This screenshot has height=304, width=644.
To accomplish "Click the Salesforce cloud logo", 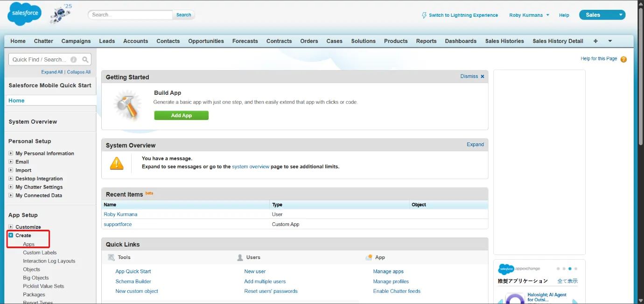I will pos(24,14).
